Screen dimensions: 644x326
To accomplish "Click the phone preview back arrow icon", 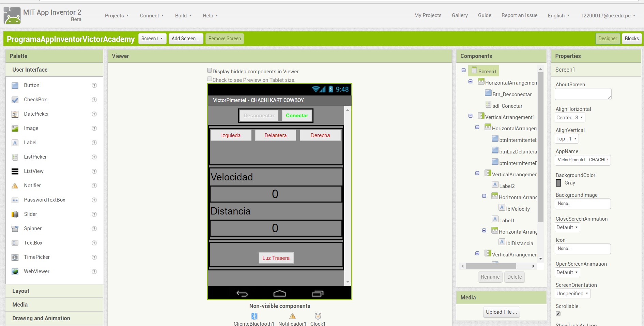I will click(242, 293).
